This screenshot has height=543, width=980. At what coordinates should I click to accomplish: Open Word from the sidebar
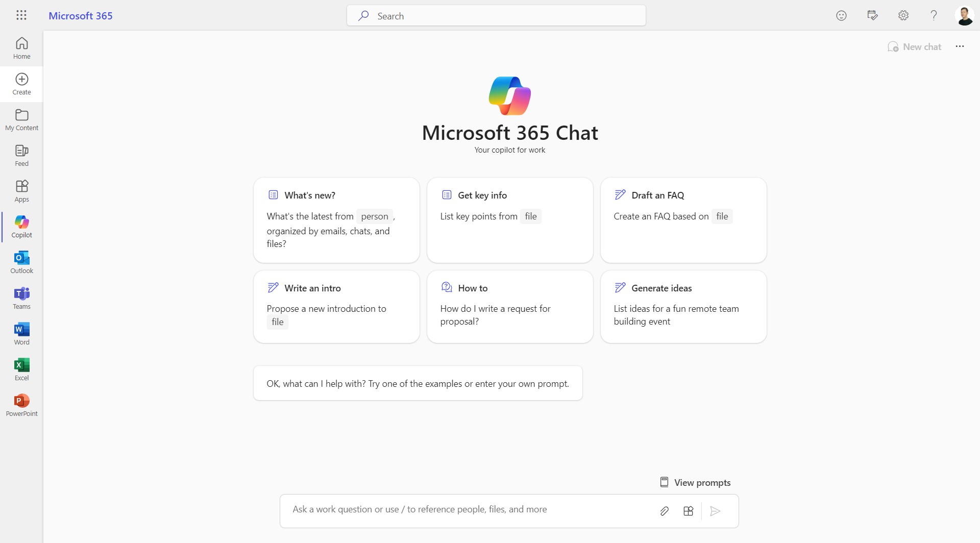21,334
